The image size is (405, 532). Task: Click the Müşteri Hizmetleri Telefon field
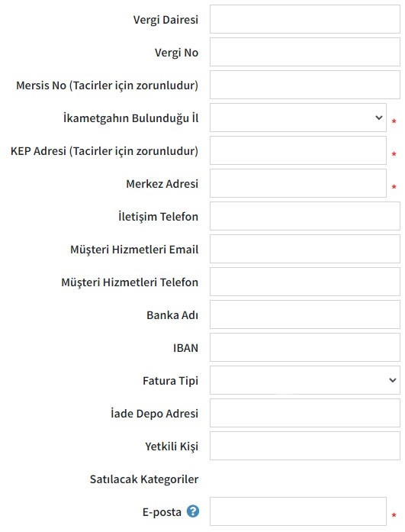(x=304, y=282)
